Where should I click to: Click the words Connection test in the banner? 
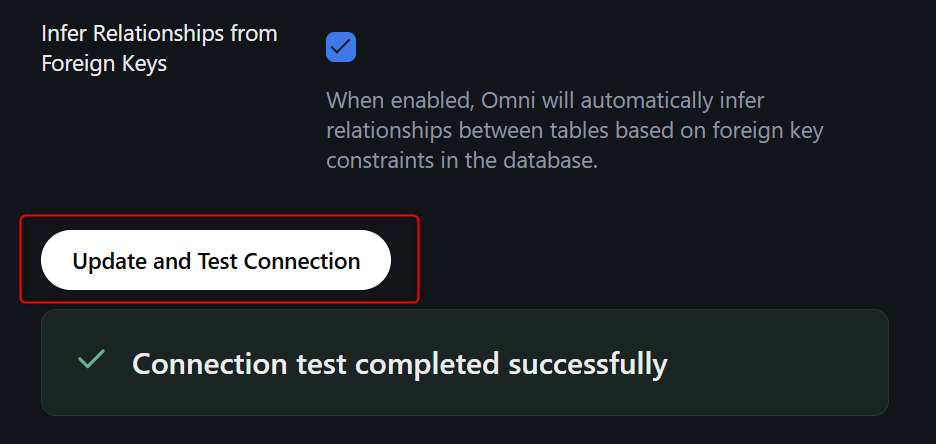(x=237, y=364)
